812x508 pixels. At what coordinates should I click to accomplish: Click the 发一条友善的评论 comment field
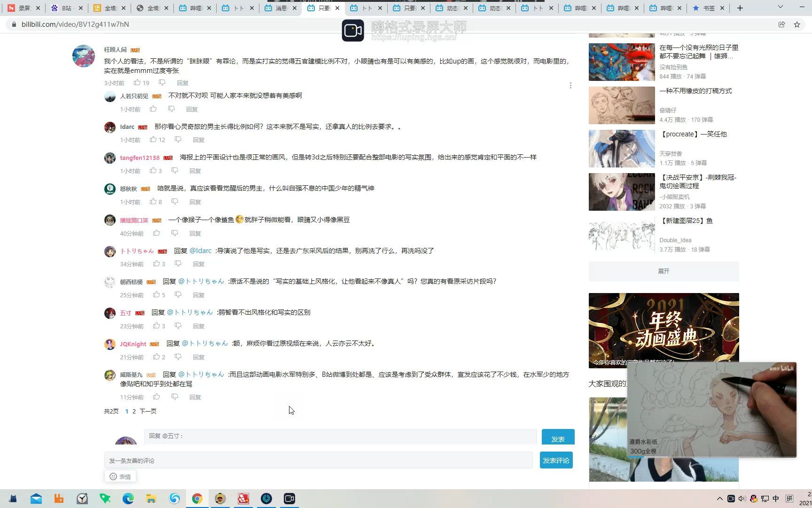pos(318,460)
